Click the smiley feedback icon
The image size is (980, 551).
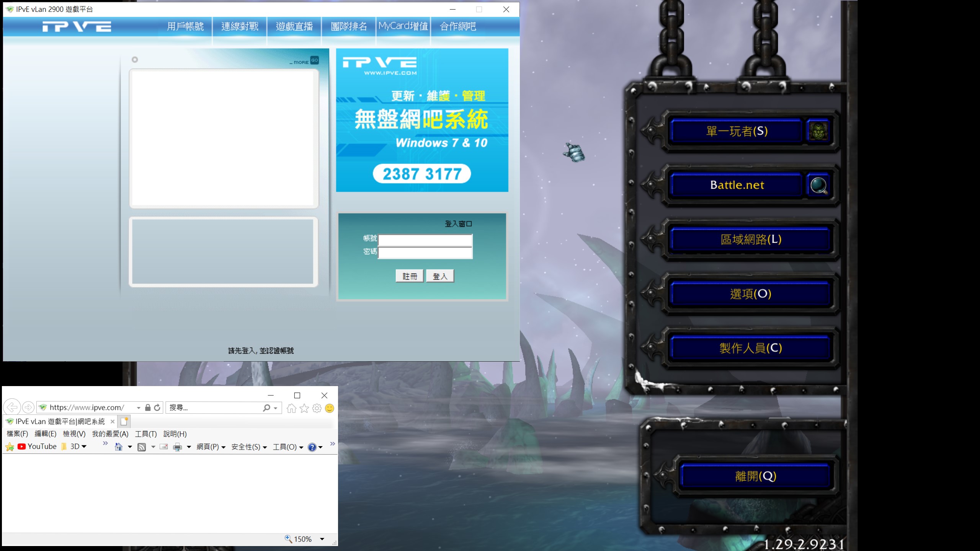(x=329, y=408)
